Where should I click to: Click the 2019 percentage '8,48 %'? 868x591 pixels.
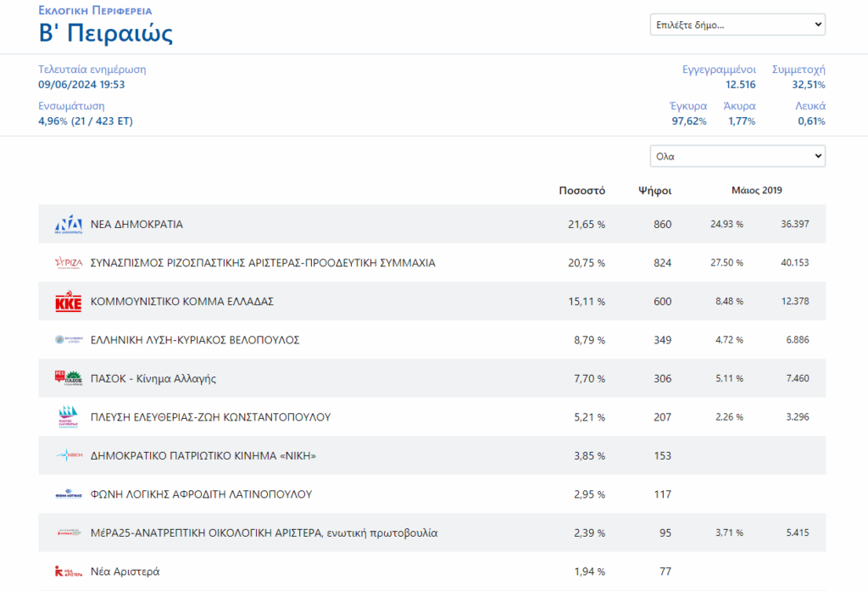click(x=729, y=301)
